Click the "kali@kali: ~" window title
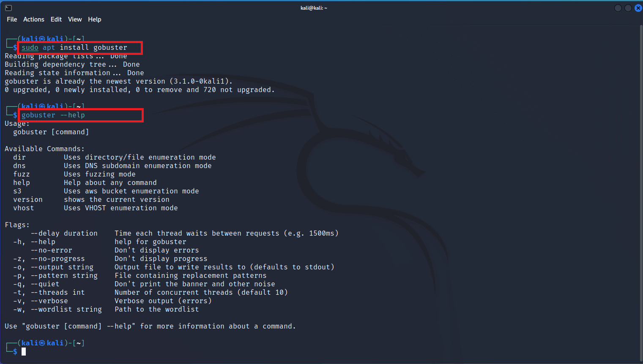 [x=314, y=8]
